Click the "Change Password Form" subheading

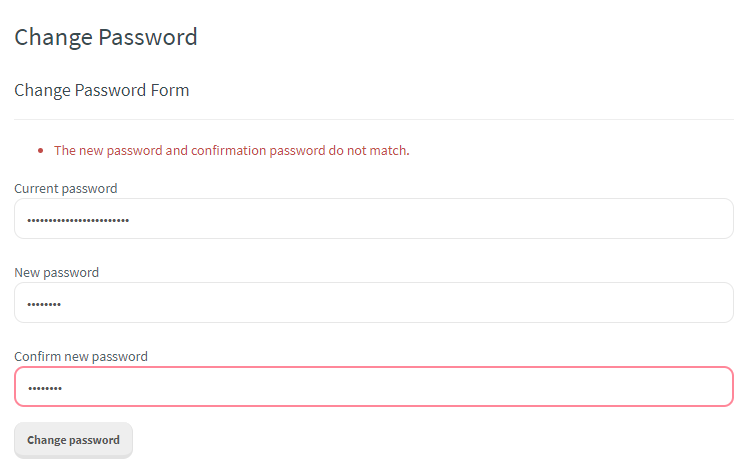102,91
